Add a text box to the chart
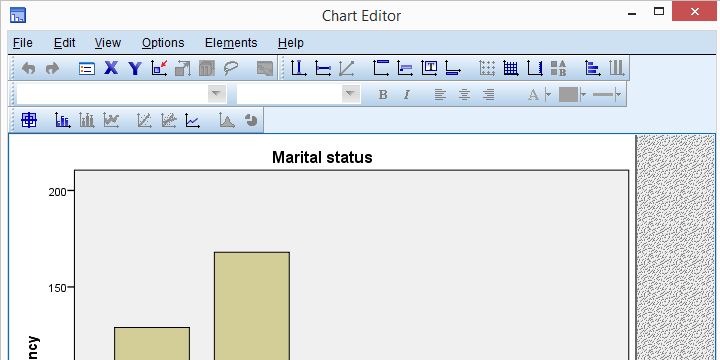Image resolution: width=720 pixels, height=360 pixels. [x=429, y=68]
